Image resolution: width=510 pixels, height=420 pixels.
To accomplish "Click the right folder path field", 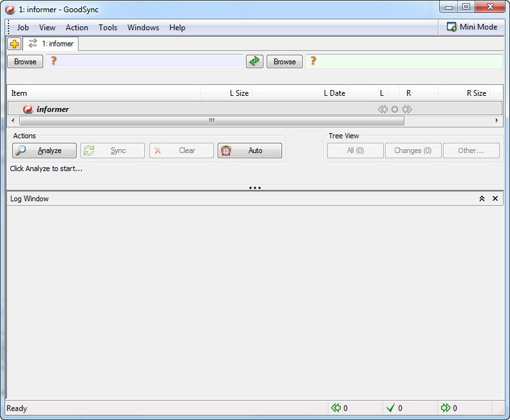I will [x=404, y=61].
